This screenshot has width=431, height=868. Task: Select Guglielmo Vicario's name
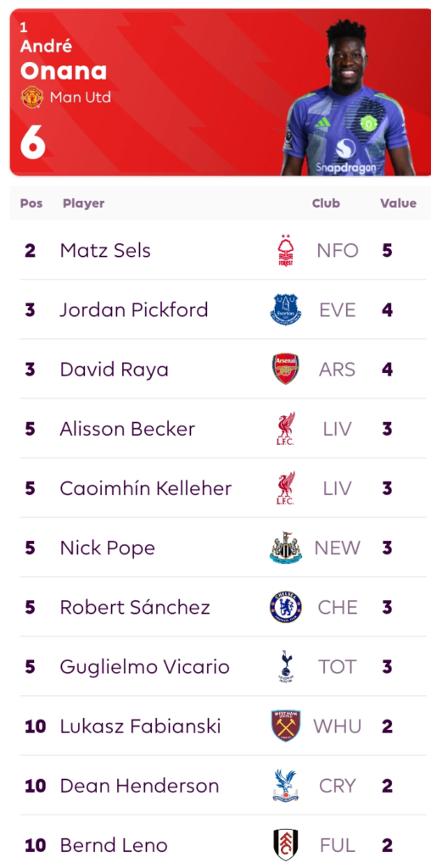144,666
